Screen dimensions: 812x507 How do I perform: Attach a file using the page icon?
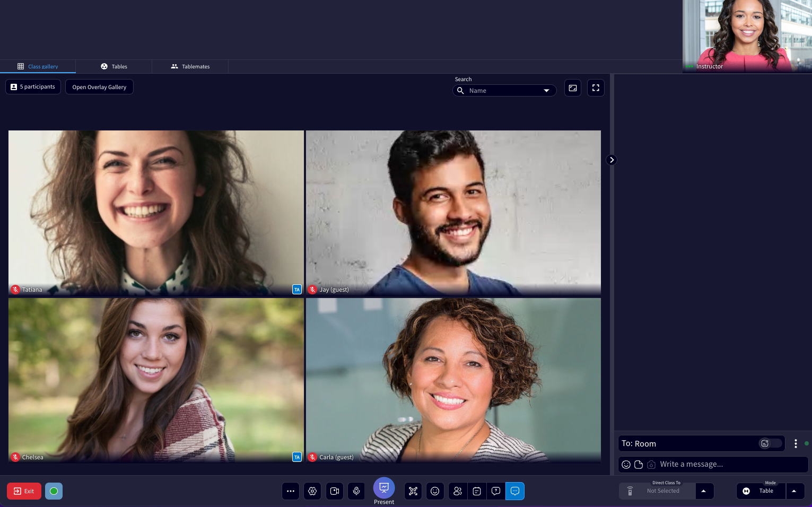pos(639,464)
